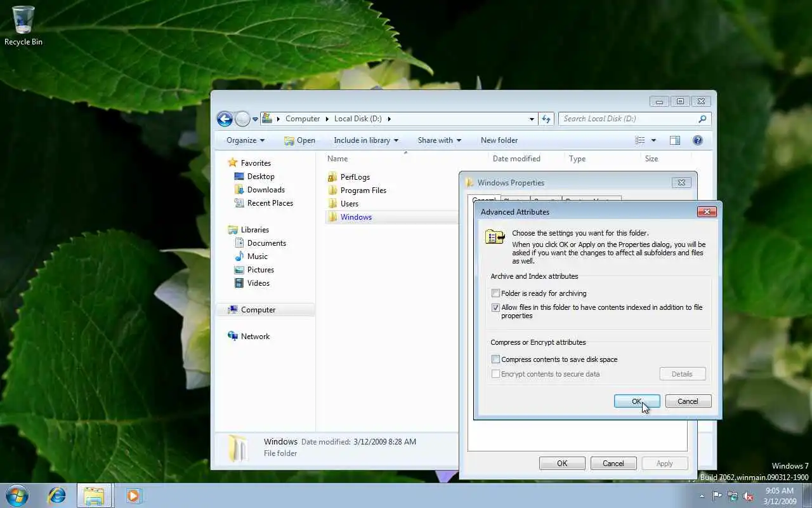Image resolution: width=812 pixels, height=508 pixels.
Task: Click the taskbar clock showing 9:05 AM
Action: [x=779, y=496]
